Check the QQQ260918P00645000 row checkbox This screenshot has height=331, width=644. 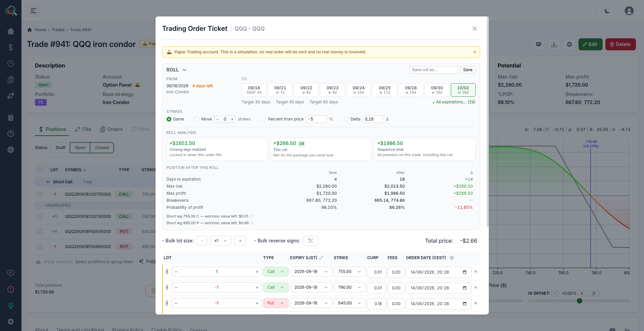tap(40, 232)
